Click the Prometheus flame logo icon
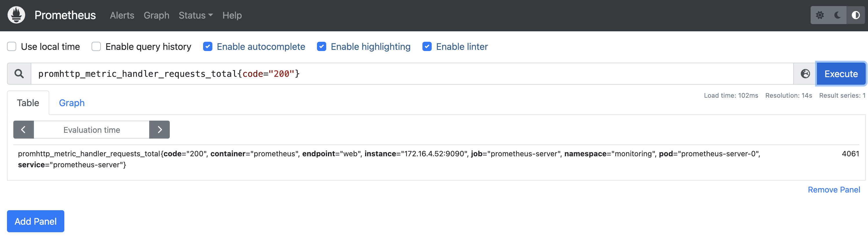 point(16,15)
